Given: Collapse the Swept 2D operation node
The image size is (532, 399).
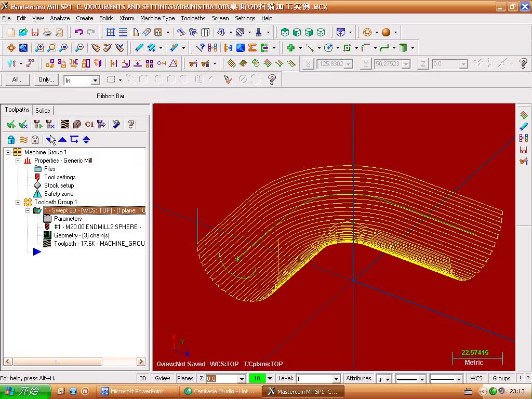Looking at the screenshot, I should tap(28, 211).
